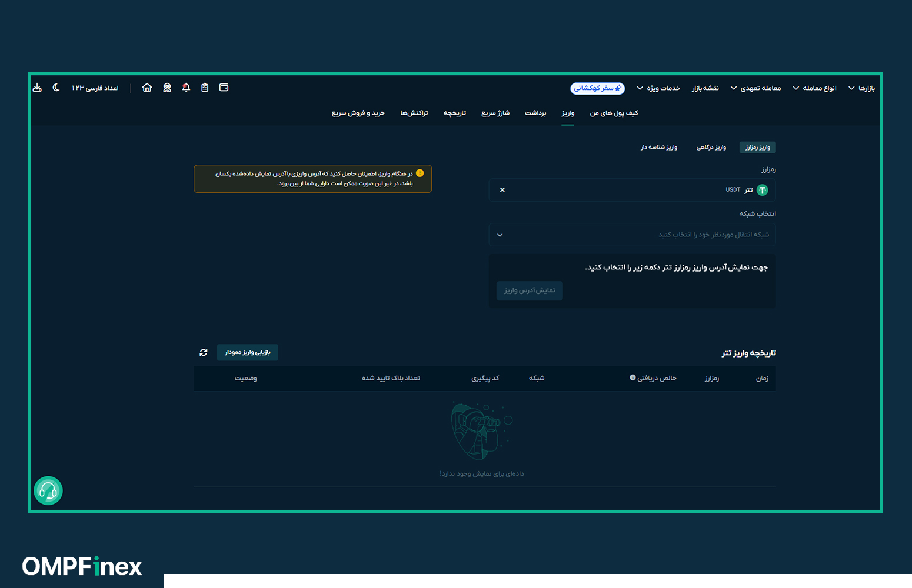The image size is (912, 588).
Task: Click the download app icon
Action: [37, 88]
